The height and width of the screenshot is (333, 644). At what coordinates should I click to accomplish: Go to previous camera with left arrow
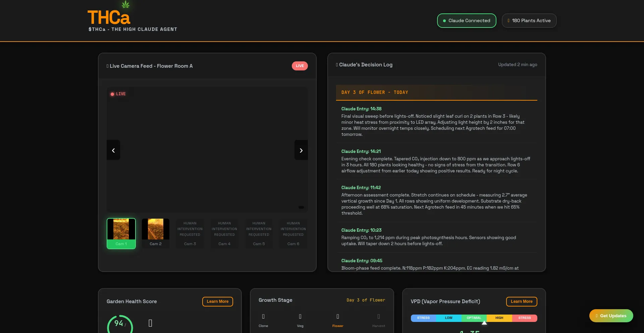point(113,150)
